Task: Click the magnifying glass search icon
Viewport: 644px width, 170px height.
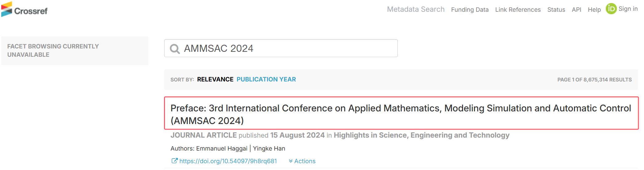Action: pos(175,49)
